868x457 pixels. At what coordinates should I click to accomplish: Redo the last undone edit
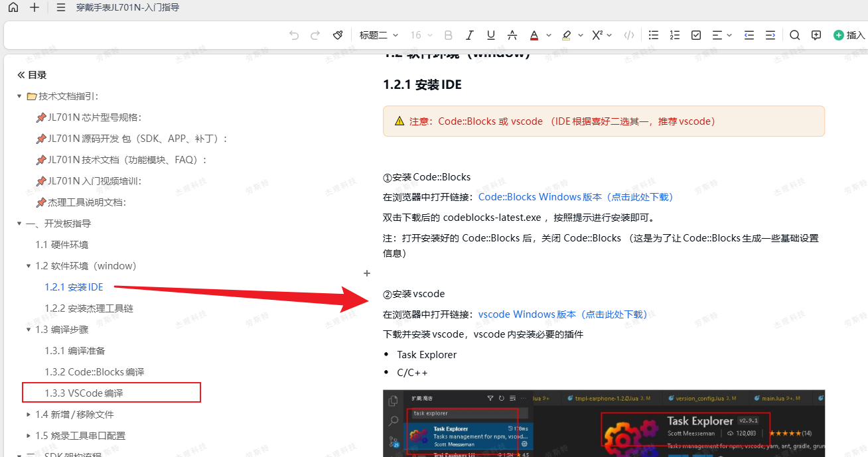[315, 35]
